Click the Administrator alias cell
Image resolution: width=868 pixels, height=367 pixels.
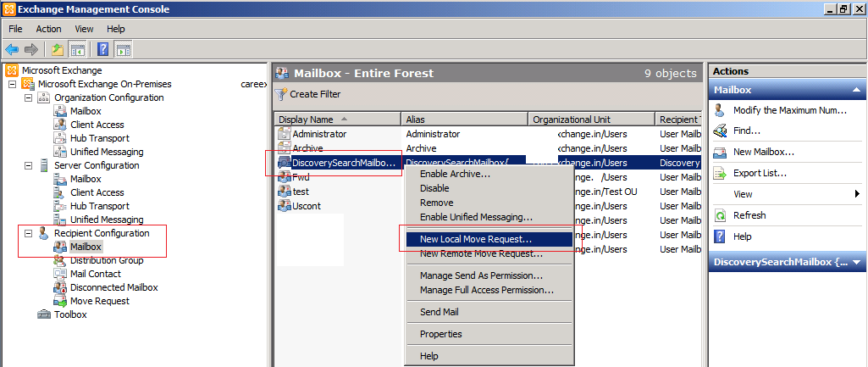433,134
